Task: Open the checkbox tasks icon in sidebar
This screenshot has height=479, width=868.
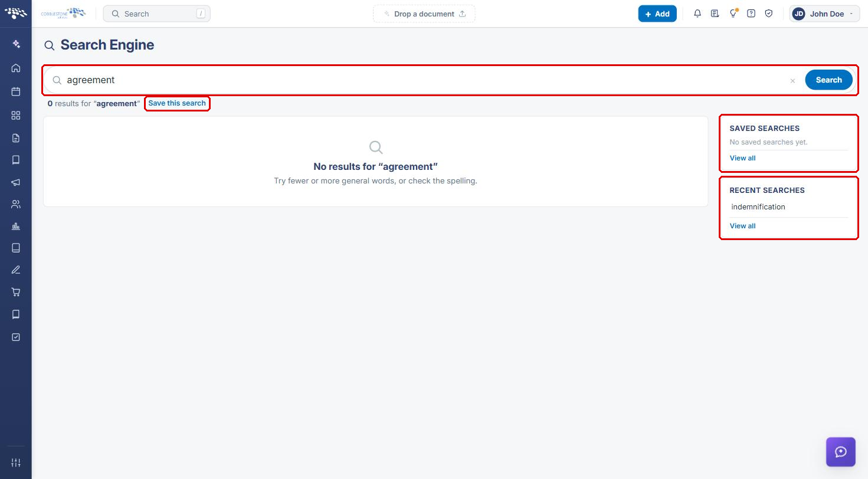Action: pos(16,337)
